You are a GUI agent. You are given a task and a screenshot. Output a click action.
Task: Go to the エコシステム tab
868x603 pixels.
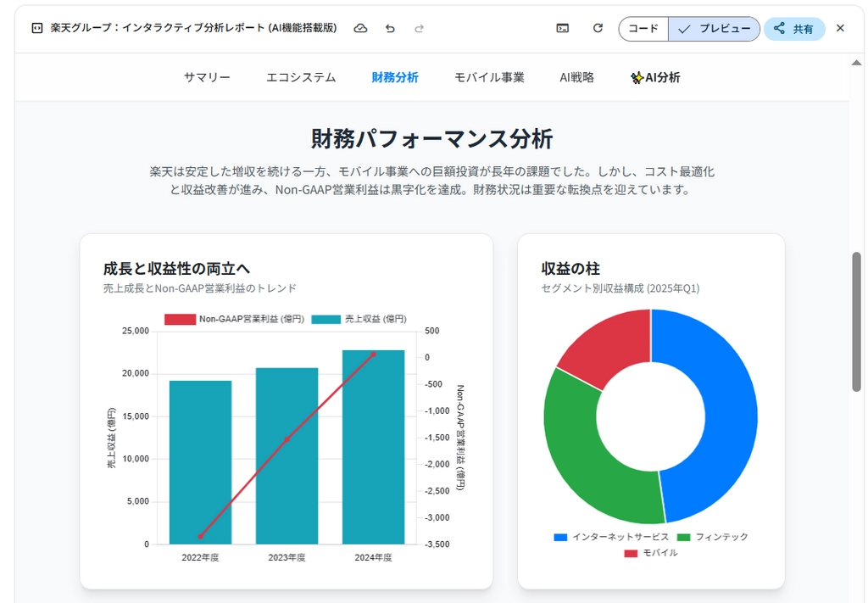tap(301, 77)
